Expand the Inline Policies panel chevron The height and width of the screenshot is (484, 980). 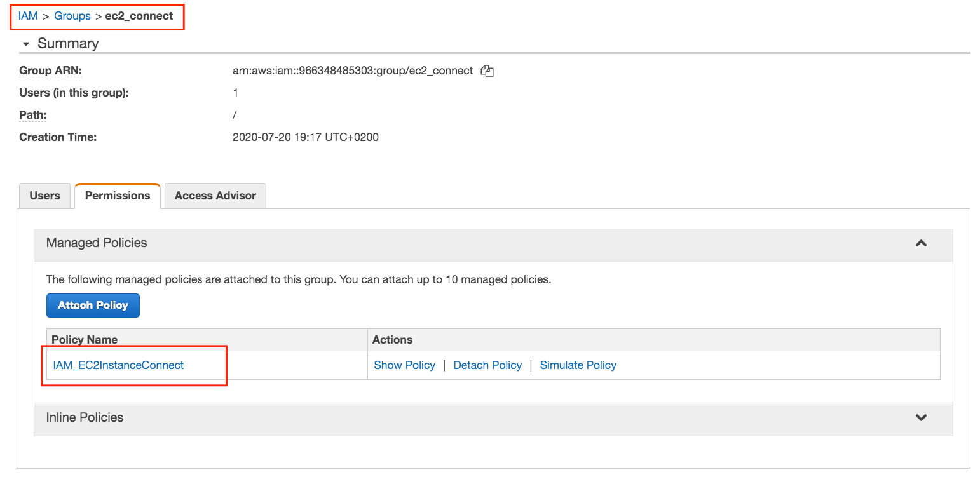click(921, 418)
